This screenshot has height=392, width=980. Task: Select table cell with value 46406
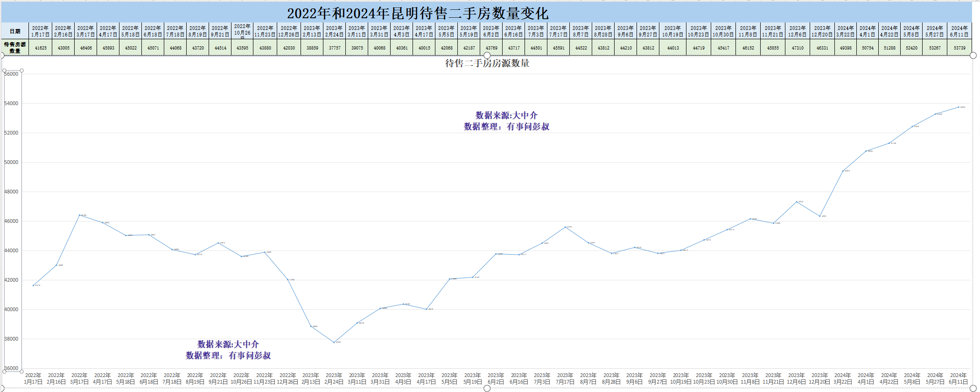tap(86, 48)
